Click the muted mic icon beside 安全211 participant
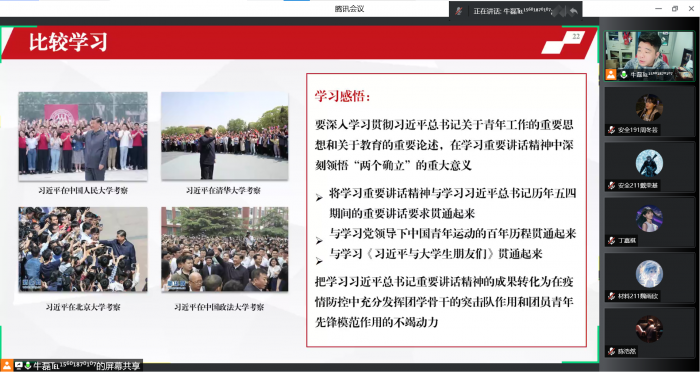The width and height of the screenshot is (700, 372). point(612,185)
